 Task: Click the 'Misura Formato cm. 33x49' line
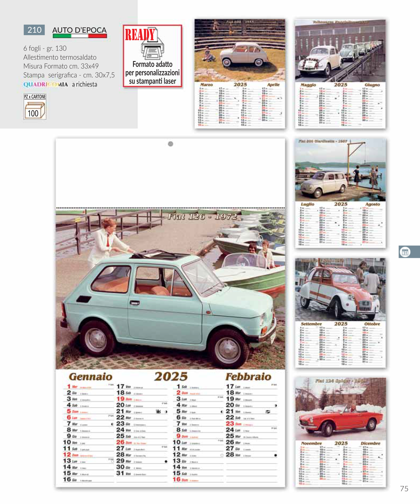coord(61,66)
